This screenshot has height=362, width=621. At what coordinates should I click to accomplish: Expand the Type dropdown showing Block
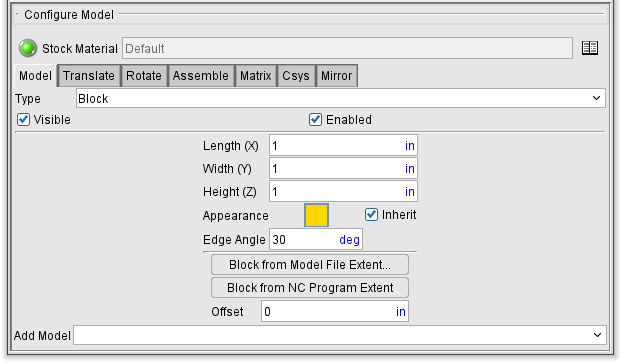click(x=341, y=98)
